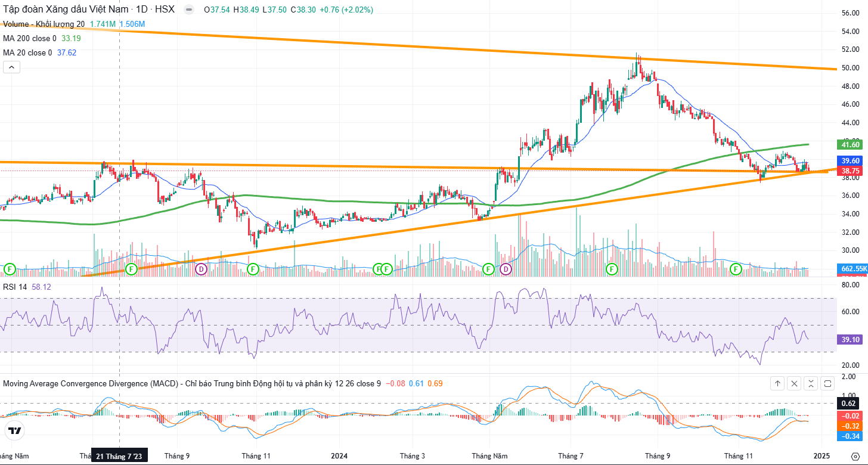Click the 1.741M volume legend value
The width and height of the screenshot is (868, 465).
[x=102, y=24]
